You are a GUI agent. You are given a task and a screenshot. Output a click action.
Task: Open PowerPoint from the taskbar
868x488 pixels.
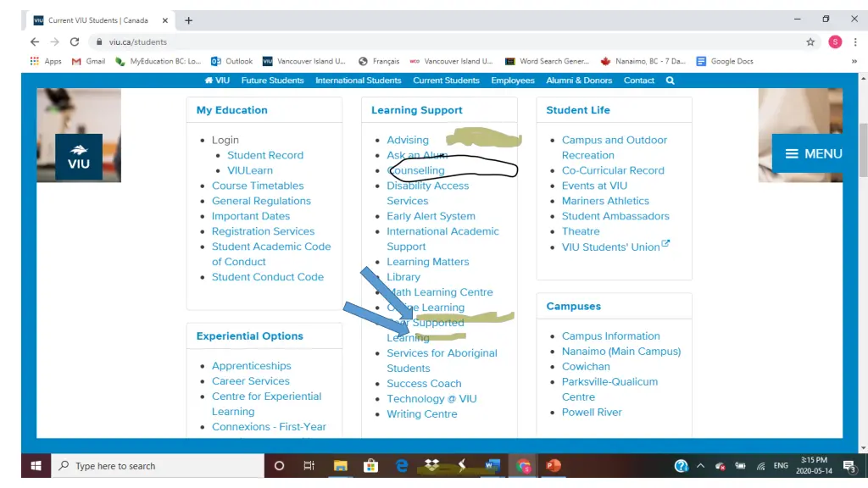coord(553,466)
